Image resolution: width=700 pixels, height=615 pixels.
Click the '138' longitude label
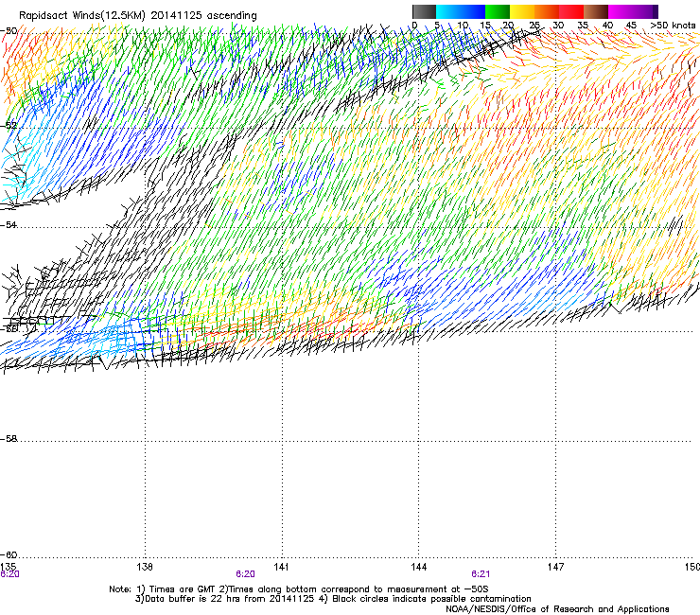tap(145, 567)
